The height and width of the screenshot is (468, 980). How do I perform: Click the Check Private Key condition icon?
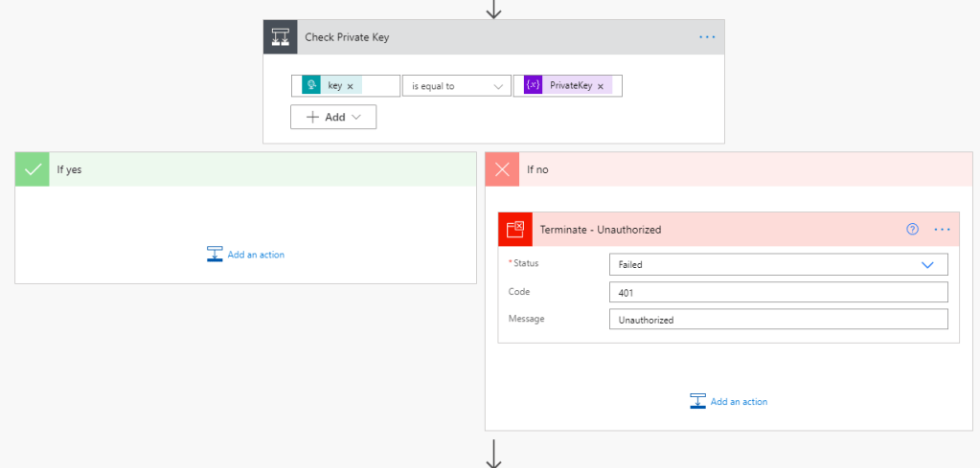pyautogui.click(x=281, y=37)
